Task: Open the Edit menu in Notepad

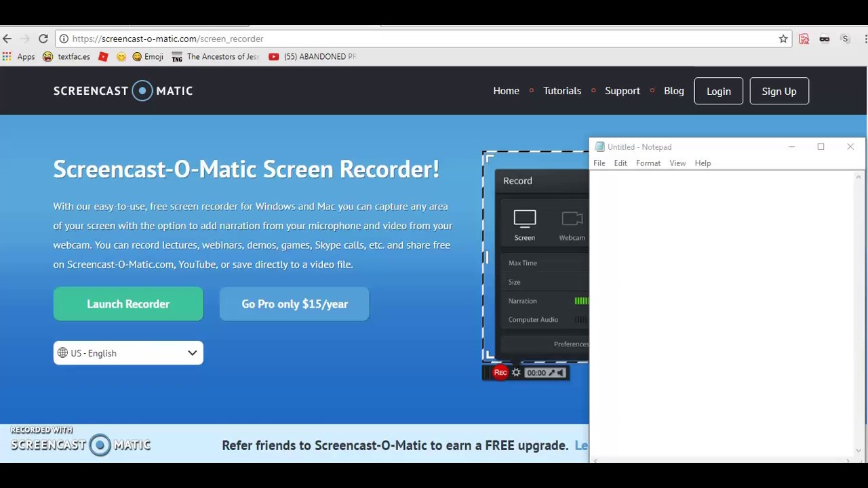Action: coord(620,163)
